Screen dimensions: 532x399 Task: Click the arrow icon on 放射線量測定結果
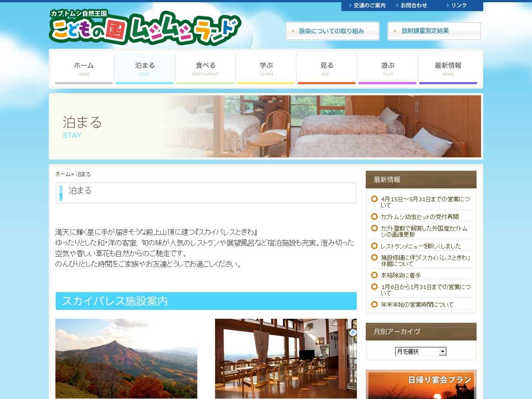395,31
